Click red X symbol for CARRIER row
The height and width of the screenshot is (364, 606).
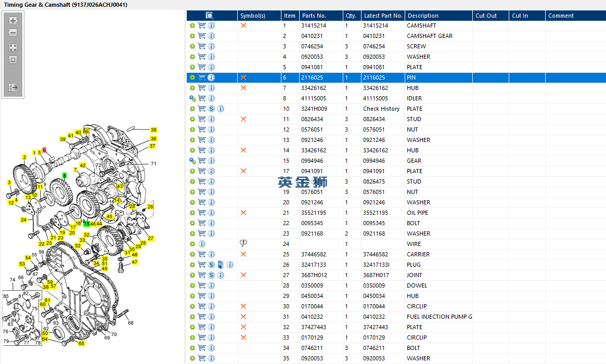[243, 254]
